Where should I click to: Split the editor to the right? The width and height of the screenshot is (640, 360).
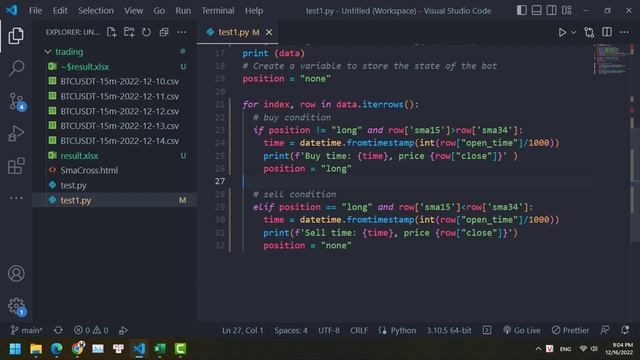point(607,32)
